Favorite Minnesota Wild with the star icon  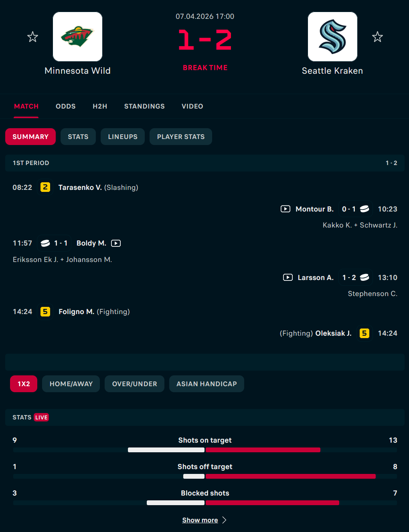click(32, 37)
